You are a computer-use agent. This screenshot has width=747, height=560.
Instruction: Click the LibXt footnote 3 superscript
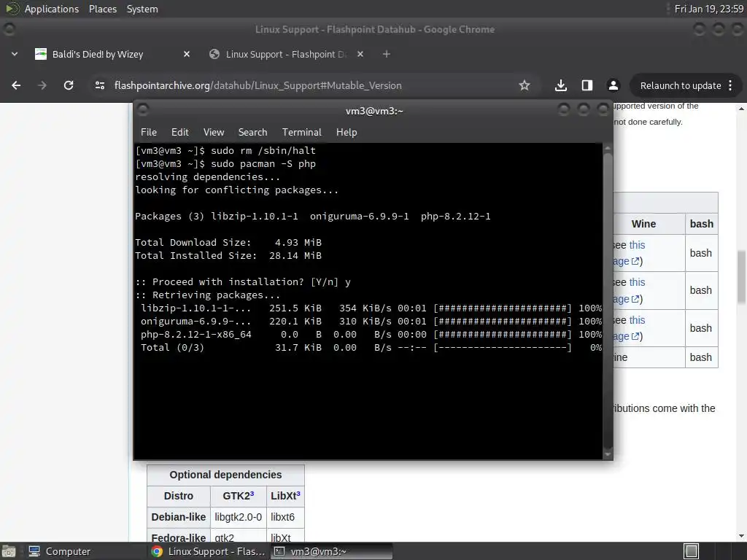[298, 494]
